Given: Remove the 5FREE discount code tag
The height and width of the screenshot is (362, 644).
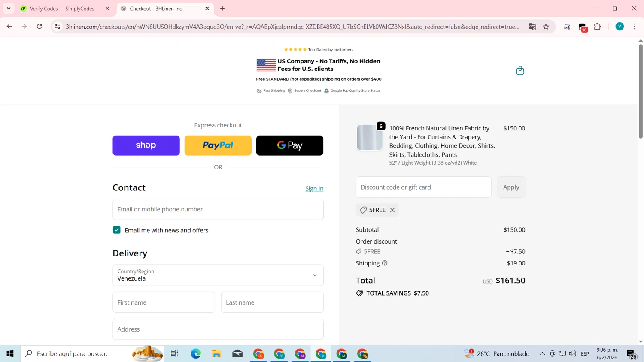Looking at the screenshot, I should tap(392, 210).
